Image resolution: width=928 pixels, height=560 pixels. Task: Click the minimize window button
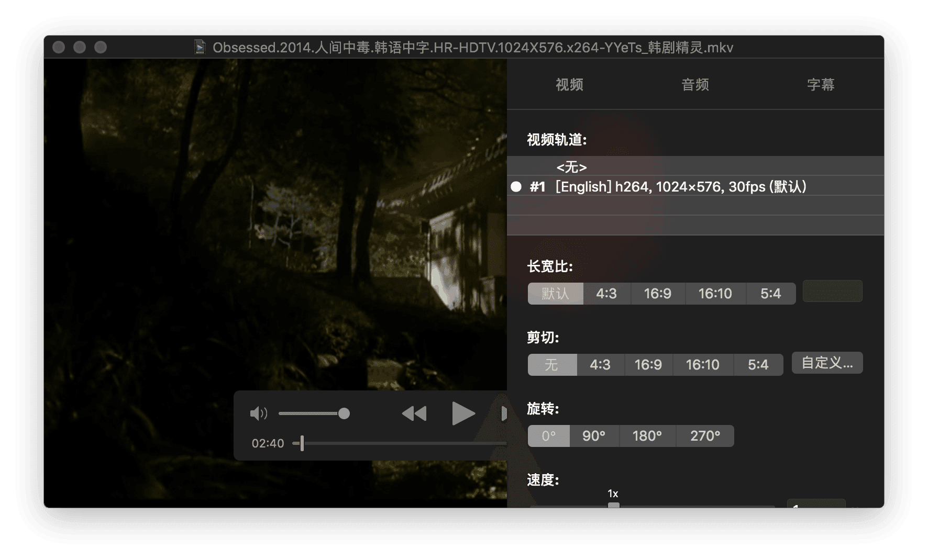coord(80,48)
